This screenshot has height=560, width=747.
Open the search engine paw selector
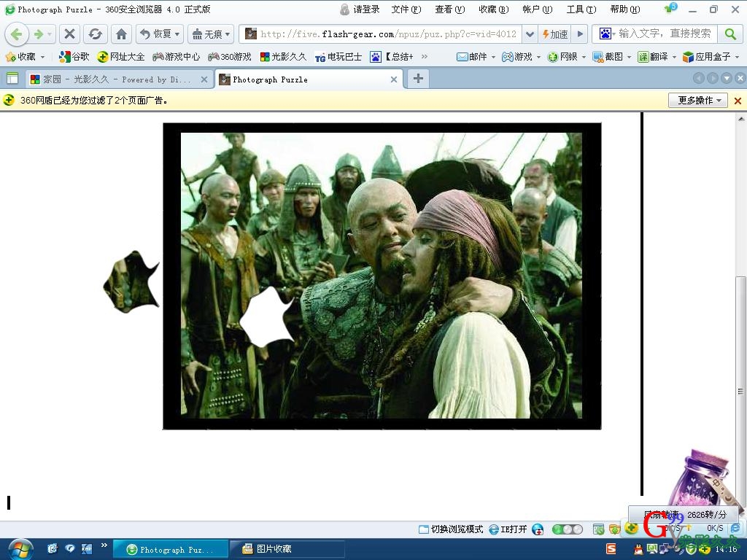coord(607,34)
